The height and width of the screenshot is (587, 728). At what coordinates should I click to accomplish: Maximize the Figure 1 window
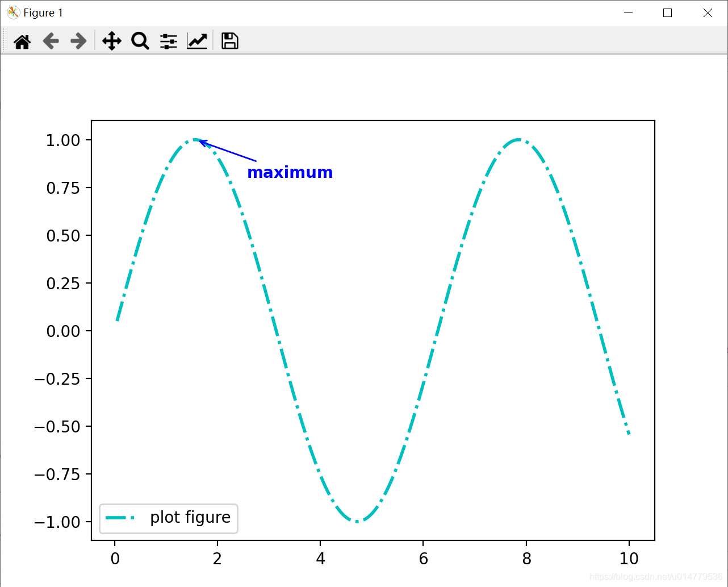668,13
